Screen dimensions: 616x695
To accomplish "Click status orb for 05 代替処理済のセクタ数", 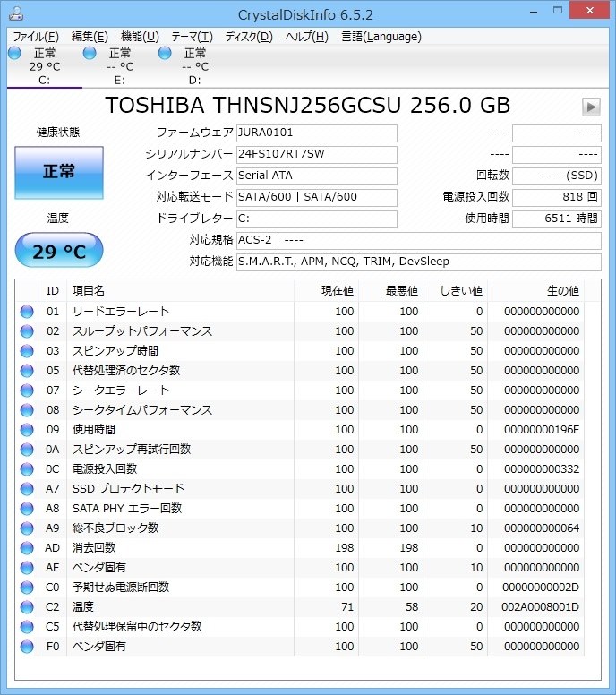I will point(27,371).
